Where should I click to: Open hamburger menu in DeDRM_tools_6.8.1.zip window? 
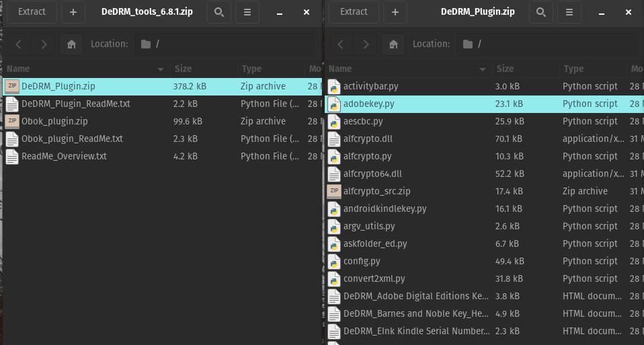click(x=247, y=12)
